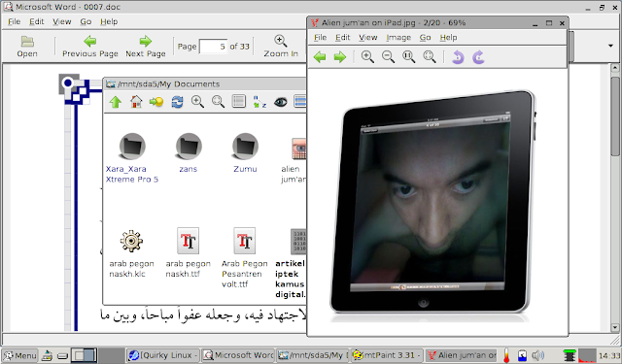Screen dimensions: 622x364
Task: Fit zoom icon in file manager toolbar
Action: click(218, 102)
